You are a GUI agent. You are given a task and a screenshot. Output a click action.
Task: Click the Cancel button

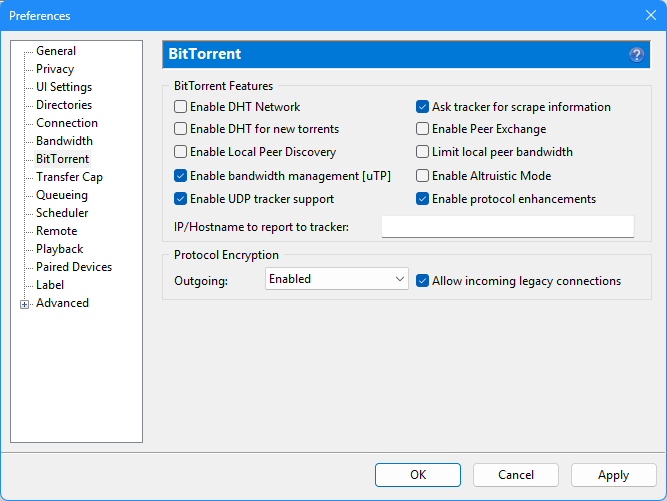pos(516,475)
